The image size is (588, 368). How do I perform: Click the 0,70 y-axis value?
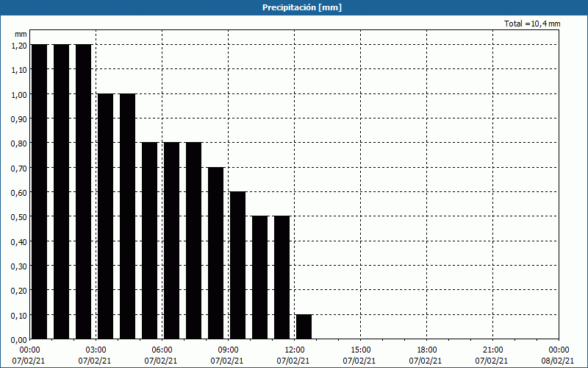19,168
